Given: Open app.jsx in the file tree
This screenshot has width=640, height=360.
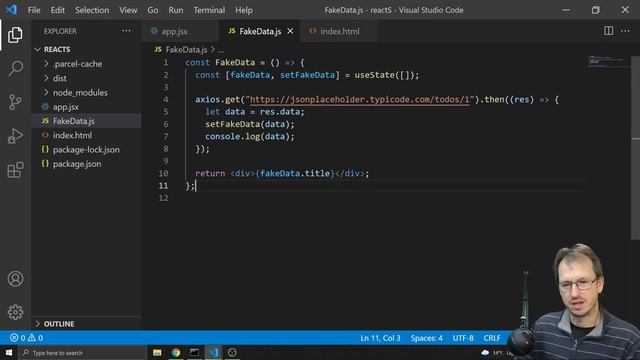Looking at the screenshot, I should click(x=87, y=107).
